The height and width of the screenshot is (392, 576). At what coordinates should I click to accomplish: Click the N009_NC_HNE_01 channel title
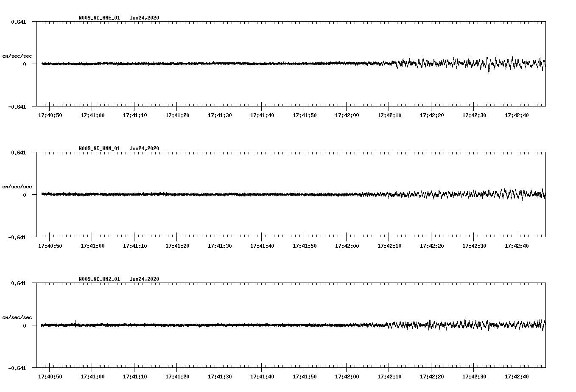tap(99, 18)
